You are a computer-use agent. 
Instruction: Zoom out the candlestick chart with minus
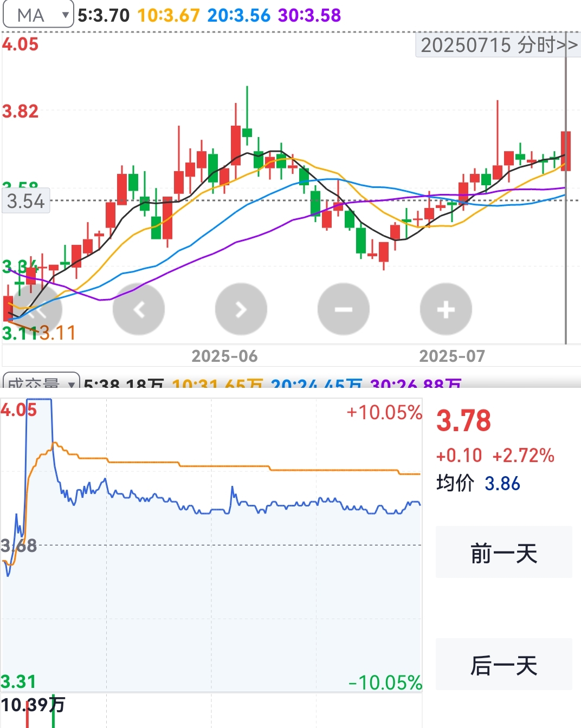tap(343, 309)
